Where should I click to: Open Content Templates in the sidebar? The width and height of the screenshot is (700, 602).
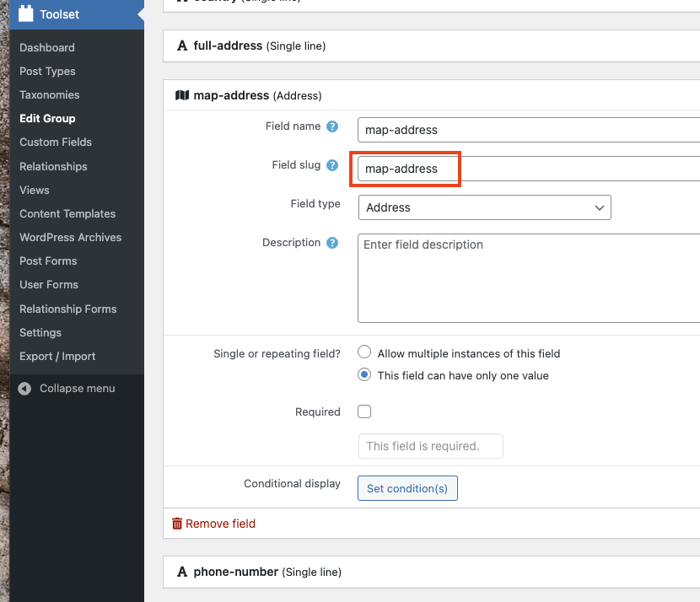click(x=67, y=214)
